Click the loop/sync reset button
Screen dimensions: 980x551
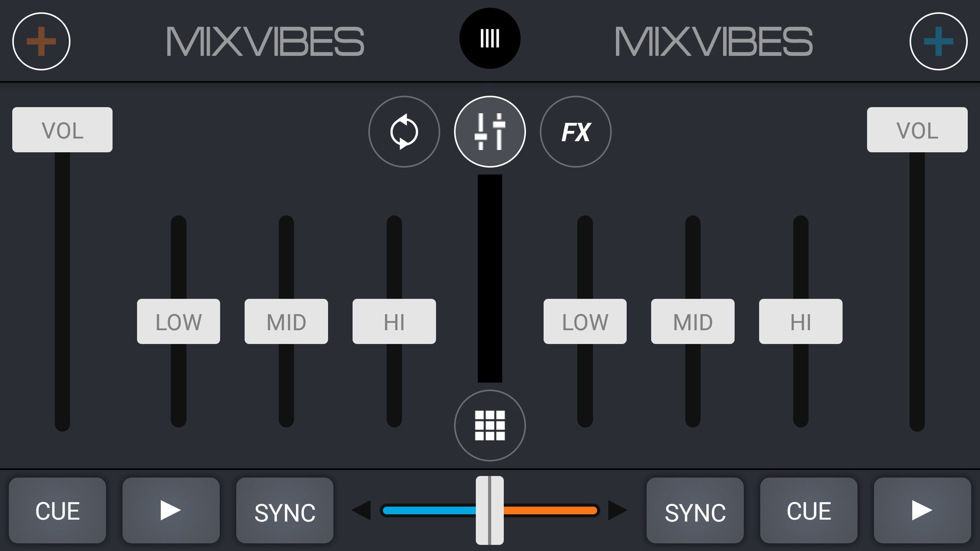point(405,131)
